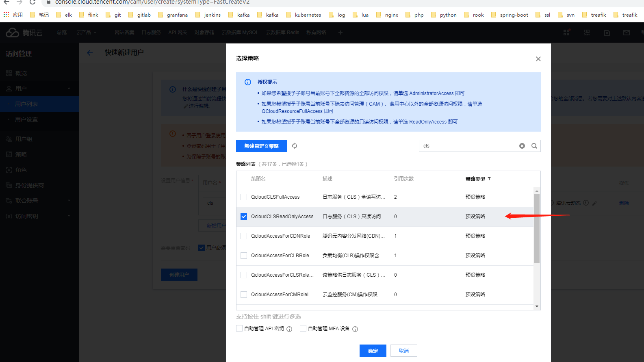Screen dimensions: 644x362
Task: Click the QcloudCLSReadOnlyAccess policy name
Action: (x=282, y=217)
